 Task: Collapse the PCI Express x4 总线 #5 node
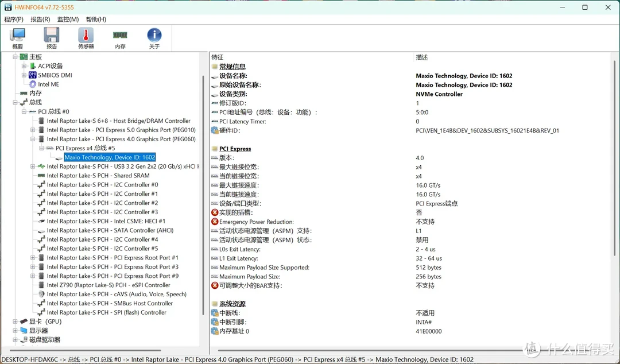click(41, 148)
